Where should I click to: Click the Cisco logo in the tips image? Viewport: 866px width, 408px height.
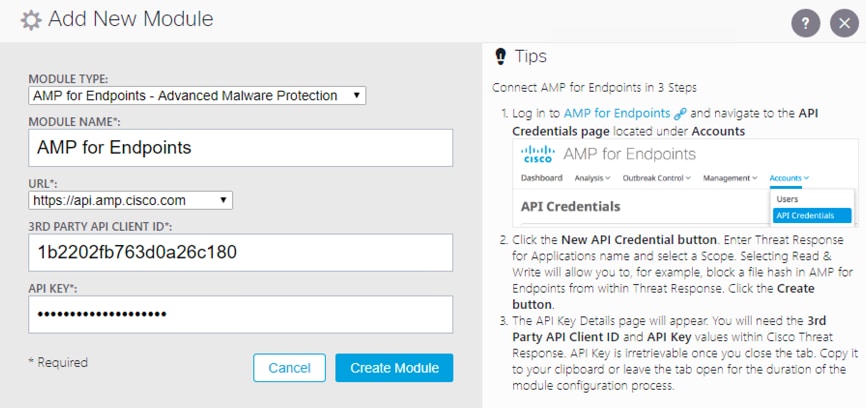pyautogui.click(x=538, y=155)
